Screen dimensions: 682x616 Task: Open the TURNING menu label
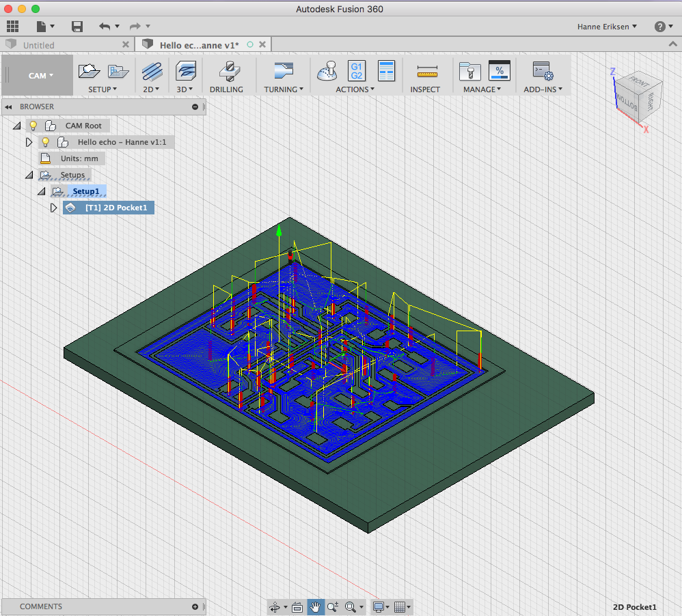click(x=284, y=89)
